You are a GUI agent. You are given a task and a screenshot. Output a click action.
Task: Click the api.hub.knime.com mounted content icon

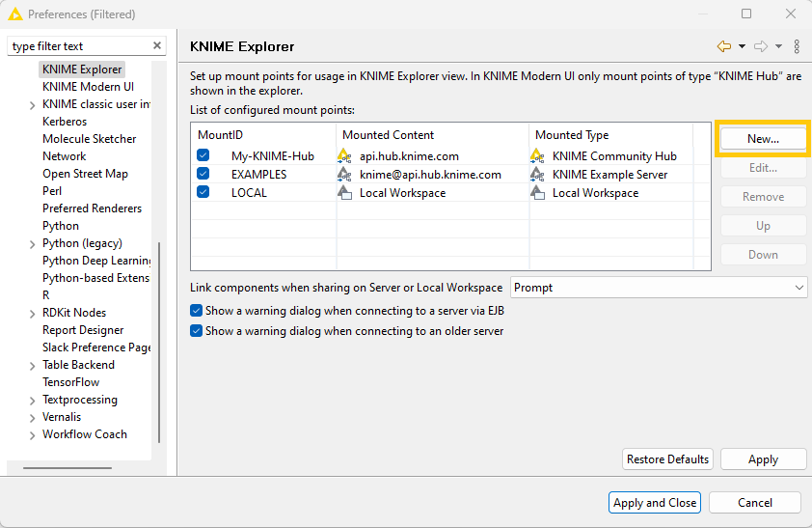pyautogui.click(x=344, y=156)
